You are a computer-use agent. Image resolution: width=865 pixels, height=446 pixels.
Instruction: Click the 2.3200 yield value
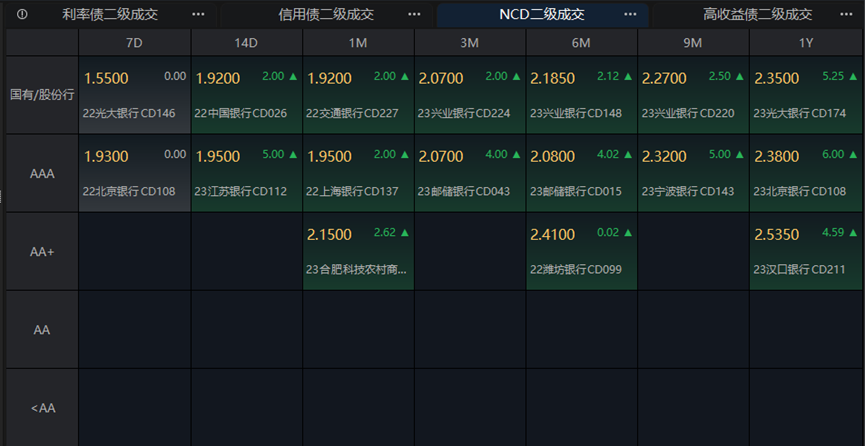pos(664,157)
